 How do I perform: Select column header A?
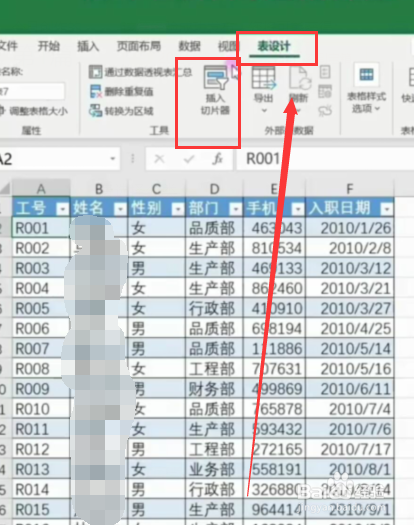click(x=41, y=189)
